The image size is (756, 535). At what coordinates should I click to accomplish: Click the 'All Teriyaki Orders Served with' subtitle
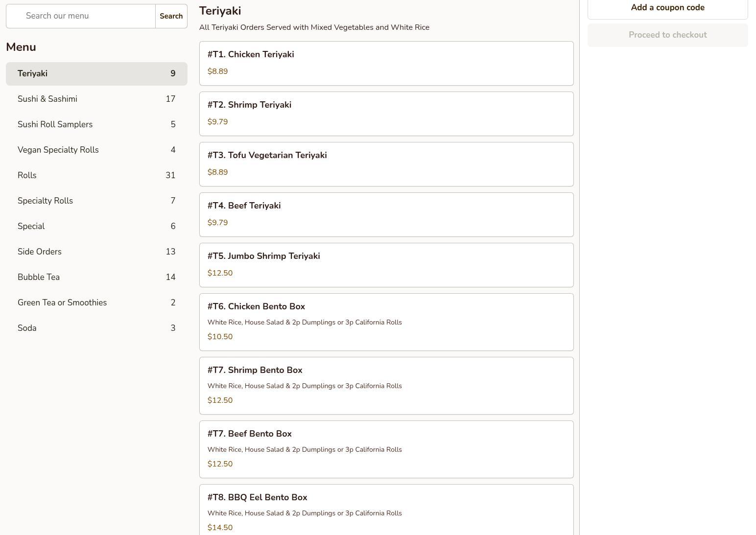[314, 27]
